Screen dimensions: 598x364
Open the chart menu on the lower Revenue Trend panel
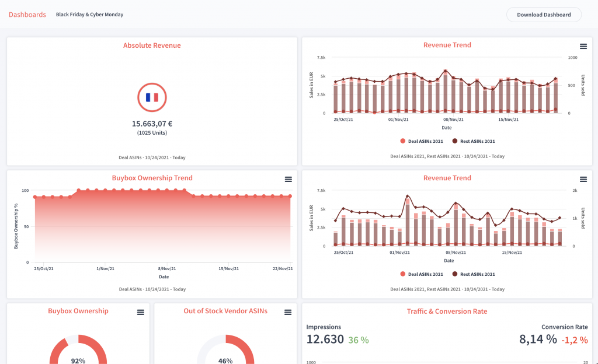coord(583,179)
